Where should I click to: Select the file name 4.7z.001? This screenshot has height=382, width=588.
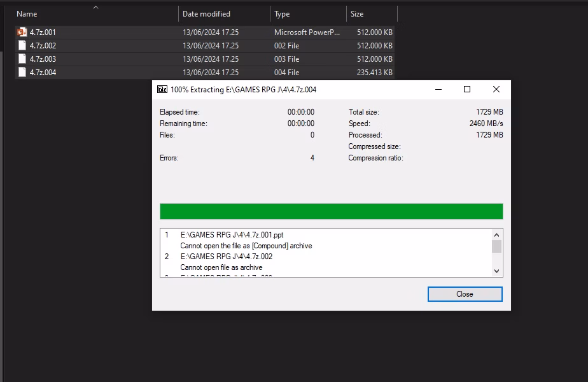click(x=43, y=32)
